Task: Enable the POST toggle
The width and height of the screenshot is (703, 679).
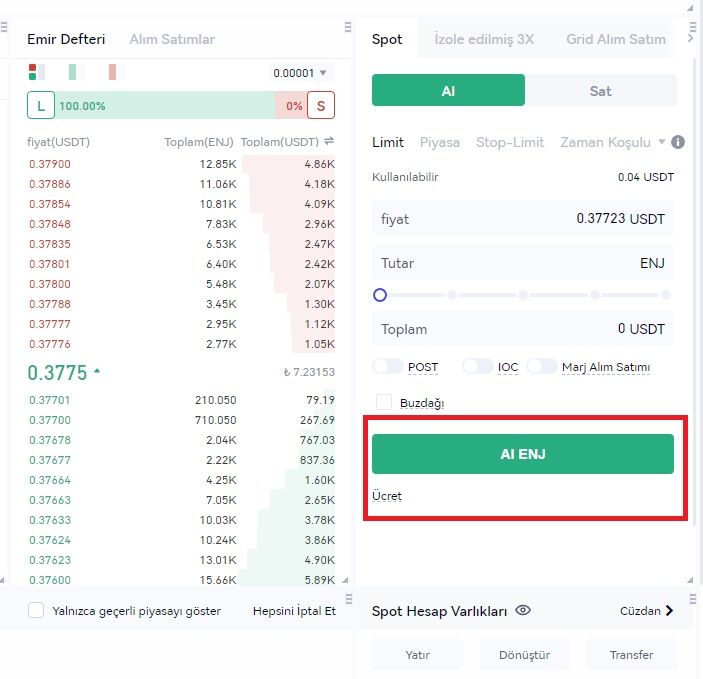Action: [x=388, y=367]
